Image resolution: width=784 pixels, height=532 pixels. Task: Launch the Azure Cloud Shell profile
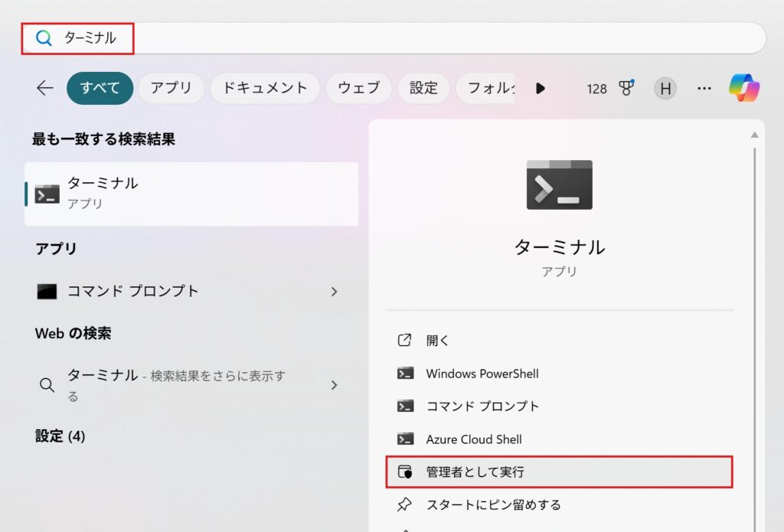pyautogui.click(x=559, y=439)
